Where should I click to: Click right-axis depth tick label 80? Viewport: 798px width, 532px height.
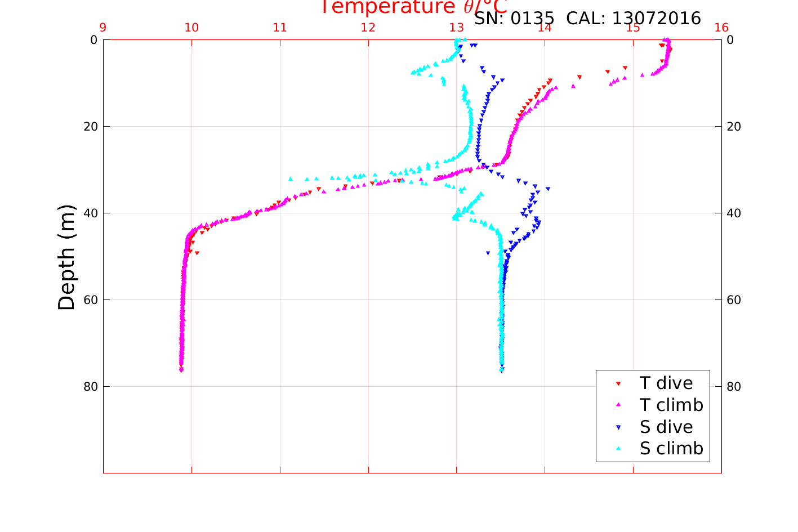(x=734, y=387)
